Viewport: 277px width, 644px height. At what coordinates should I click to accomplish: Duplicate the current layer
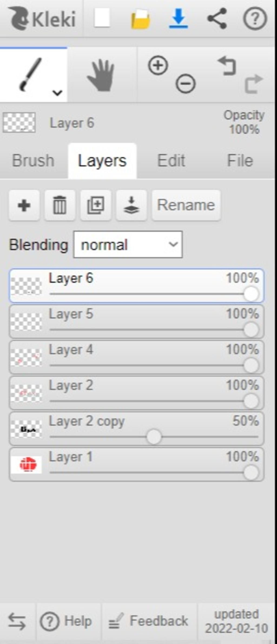(96, 205)
